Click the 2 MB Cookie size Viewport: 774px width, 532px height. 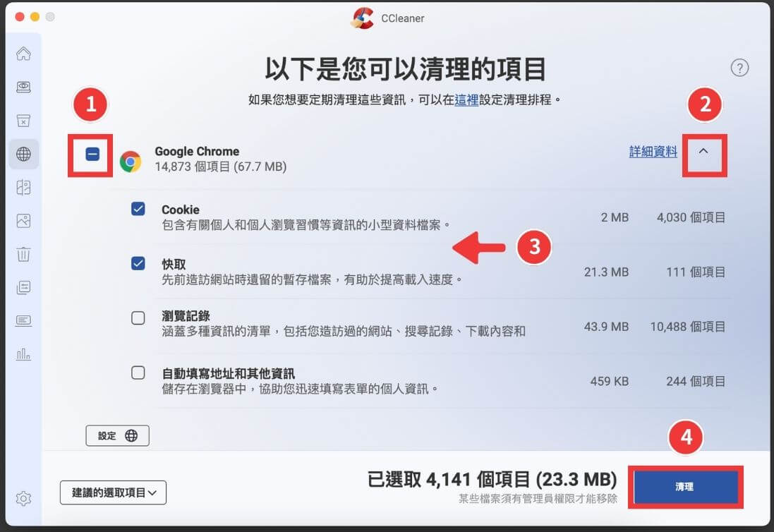pos(615,217)
